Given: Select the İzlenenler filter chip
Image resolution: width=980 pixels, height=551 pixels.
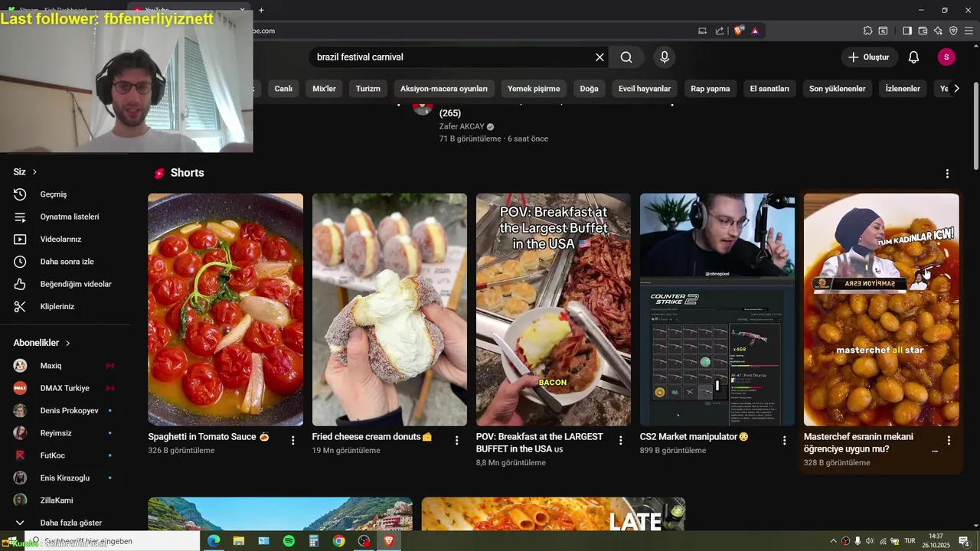Looking at the screenshot, I should (x=903, y=89).
